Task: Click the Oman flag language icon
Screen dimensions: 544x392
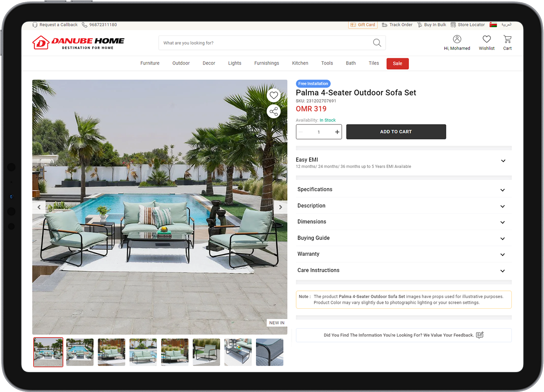Action: 493,25
